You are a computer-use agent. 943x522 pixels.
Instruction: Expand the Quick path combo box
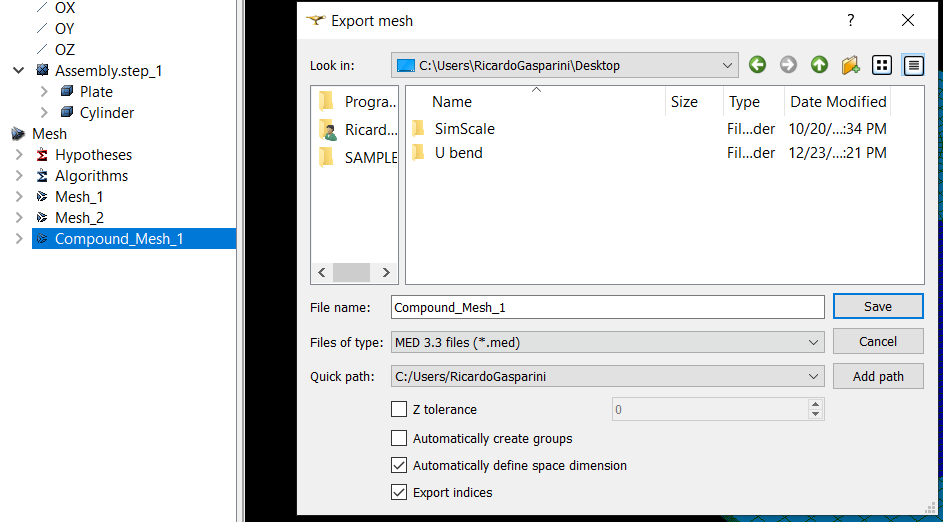coord(607,376)
